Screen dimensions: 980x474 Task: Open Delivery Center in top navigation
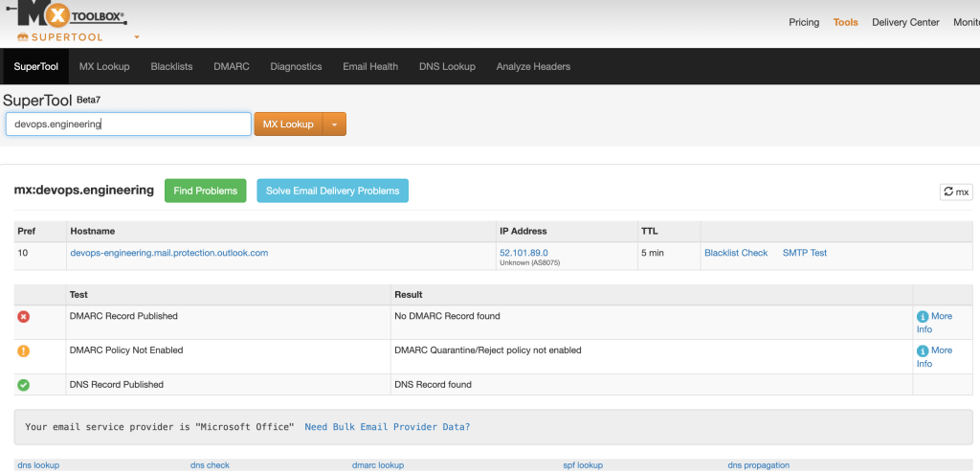pyautogui.click(x=905, y=23)
